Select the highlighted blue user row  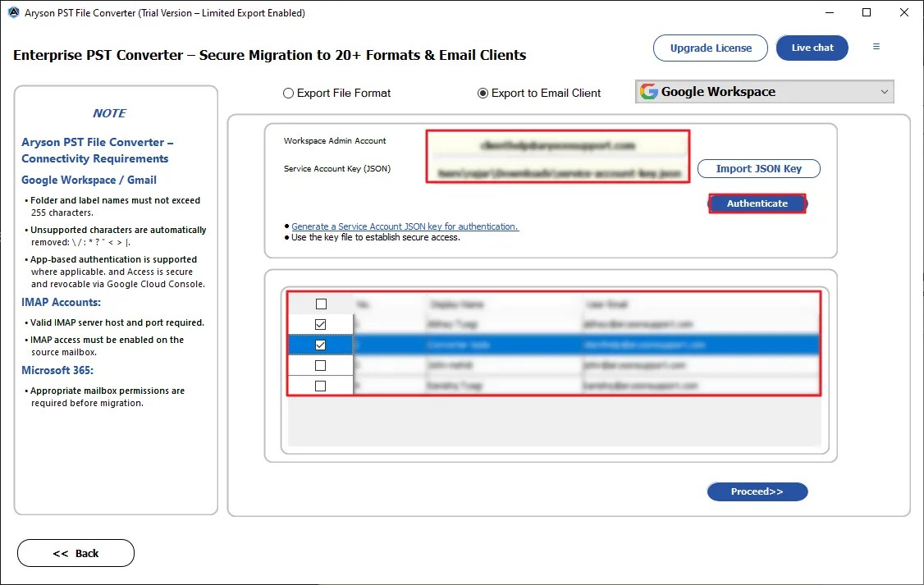coord(554,345)
